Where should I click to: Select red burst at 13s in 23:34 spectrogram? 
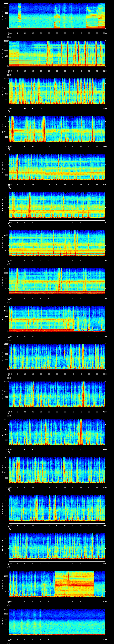click(x=29, y=204)
